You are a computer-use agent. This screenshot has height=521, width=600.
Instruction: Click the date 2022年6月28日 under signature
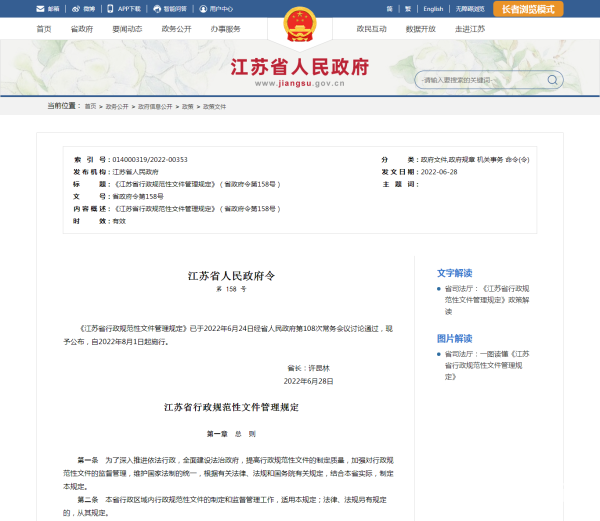(x=308, y=381)
